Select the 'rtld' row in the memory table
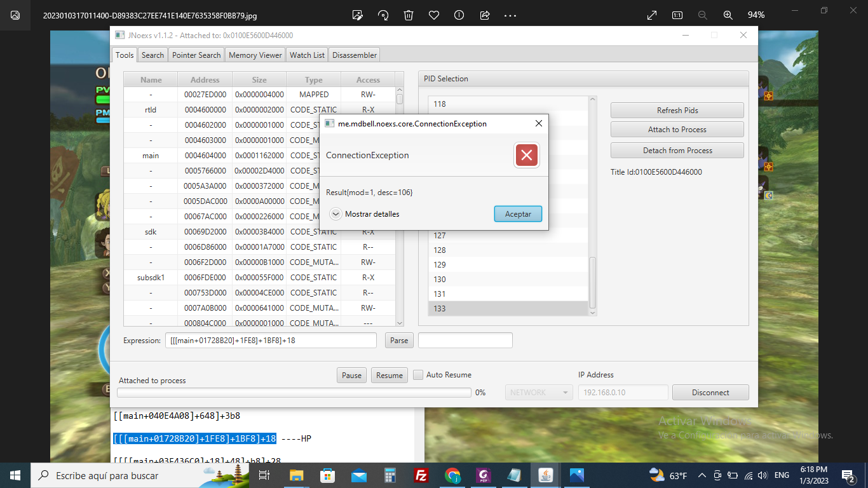The width and height of the screenshot is (868, 488). click(259, 110)
